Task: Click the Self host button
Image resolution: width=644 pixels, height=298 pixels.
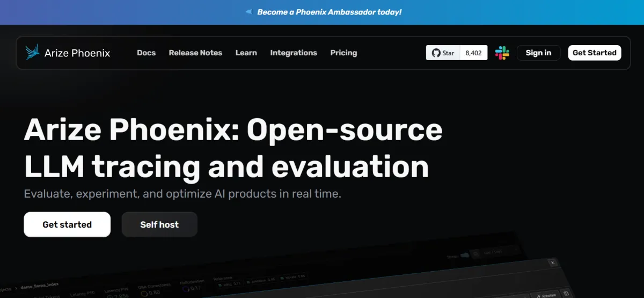Action: pyautogui.click(x=159, y=224)
